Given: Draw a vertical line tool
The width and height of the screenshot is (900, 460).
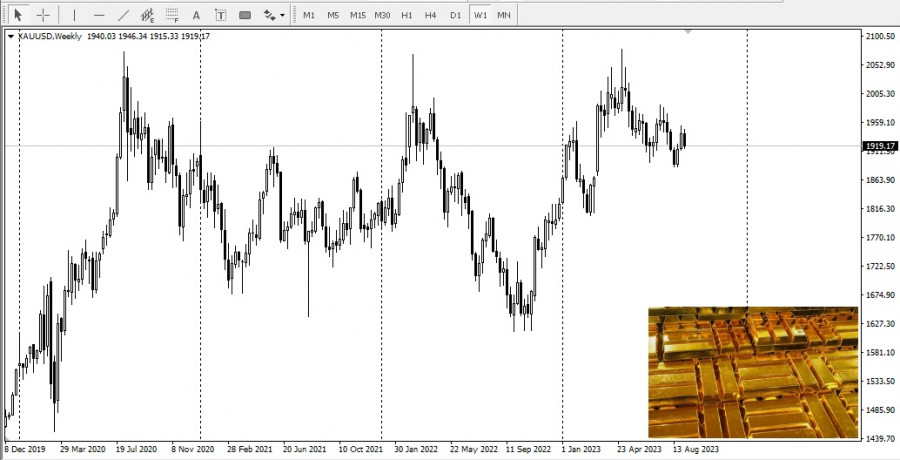Looking at the screenshot, I should click(74, 15).
